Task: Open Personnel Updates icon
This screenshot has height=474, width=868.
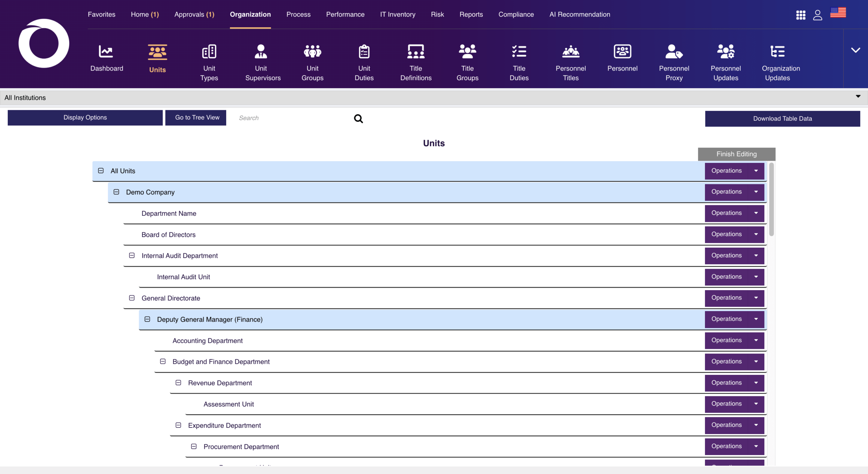Action: (726, 52)
